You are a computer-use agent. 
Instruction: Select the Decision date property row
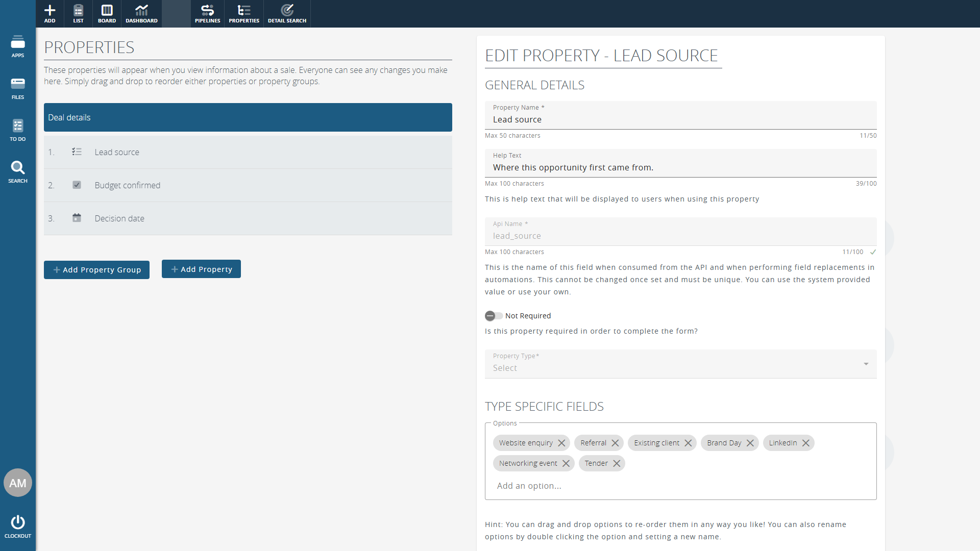pos(248,218)
